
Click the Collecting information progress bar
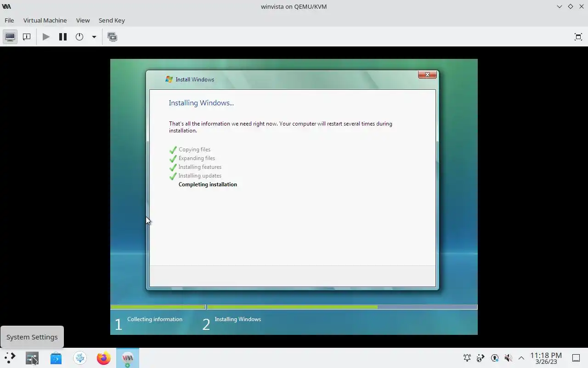(x=158, y=307)
